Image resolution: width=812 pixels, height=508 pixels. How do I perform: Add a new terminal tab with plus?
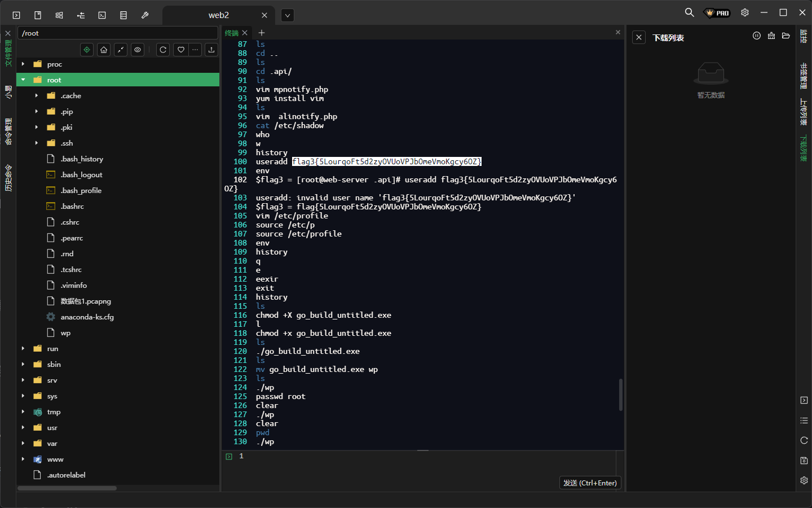[262, 33]
